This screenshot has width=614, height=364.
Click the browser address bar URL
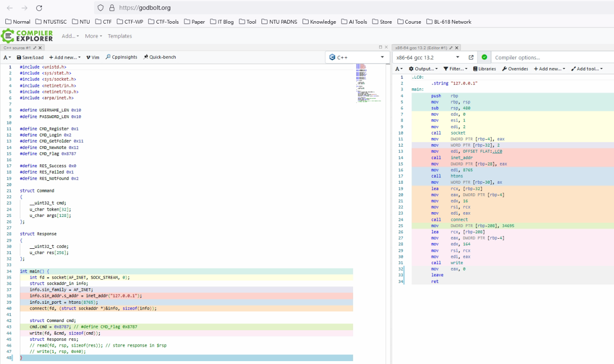coord(145,8)
